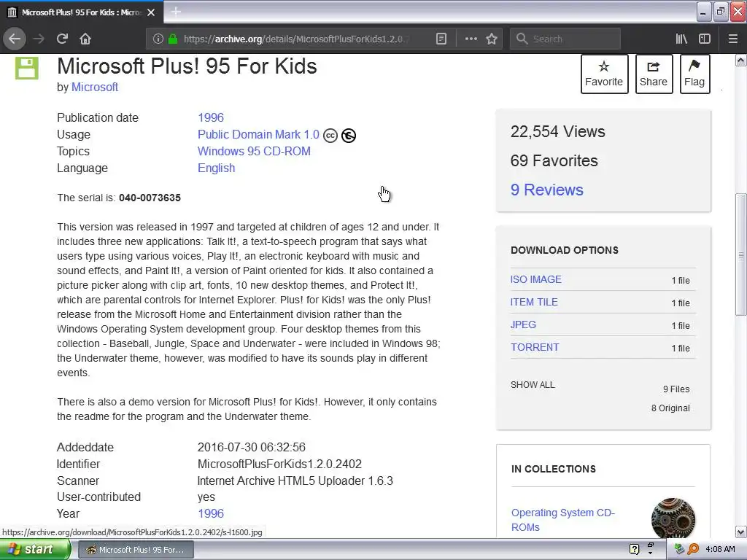Viewport: 747px width, 560px height.
Task: Click the 22,554 Views statistic
Action: (558, 132)
